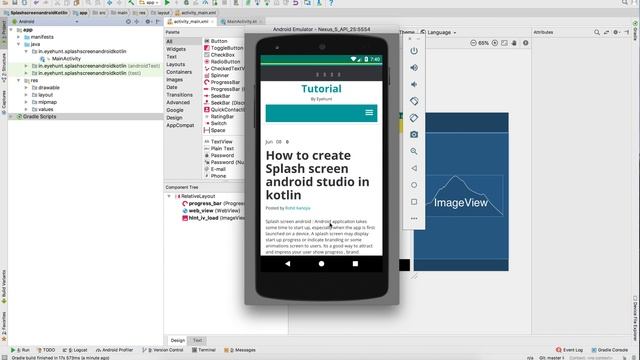The image size is (640, 360).
Task: Click zoom to fit screen icon
Action: [x=504, y=43]
